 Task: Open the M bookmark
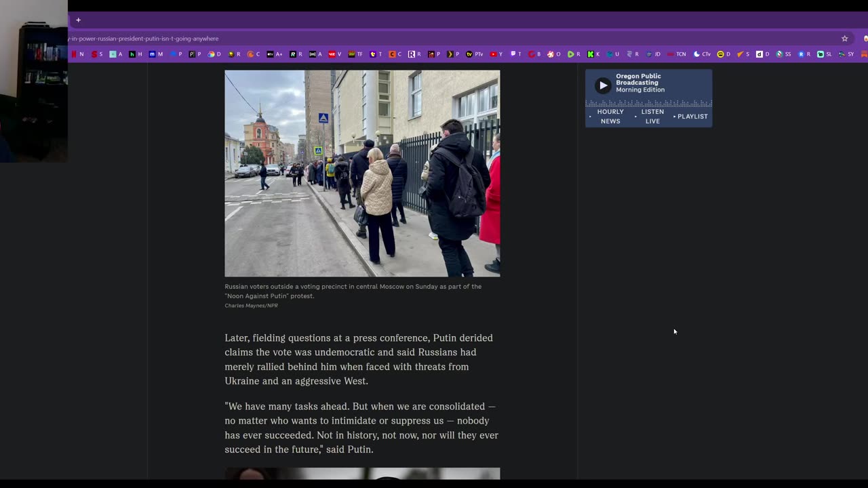tap(156, 54)
